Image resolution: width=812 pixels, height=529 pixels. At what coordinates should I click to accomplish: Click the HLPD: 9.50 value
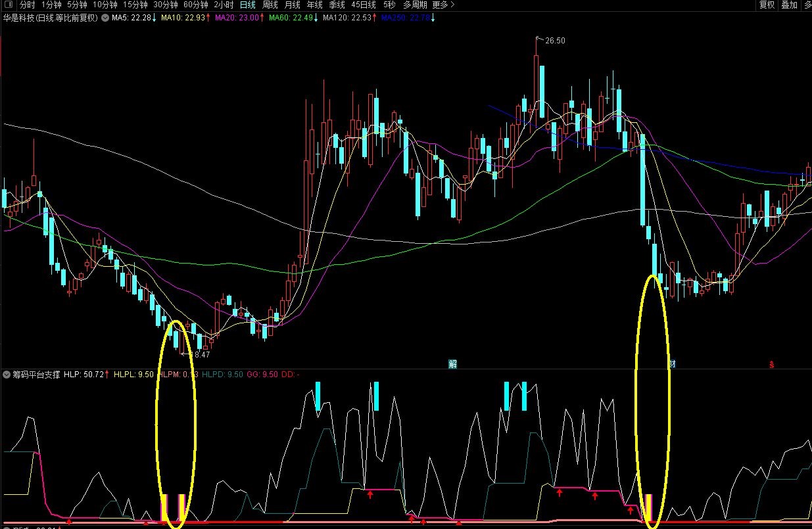pos(222,375)
